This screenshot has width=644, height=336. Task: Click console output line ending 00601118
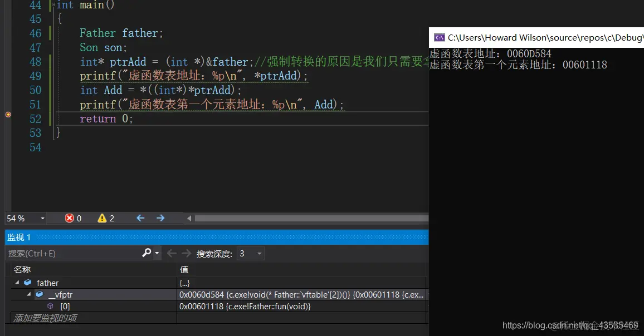point(518,65)
